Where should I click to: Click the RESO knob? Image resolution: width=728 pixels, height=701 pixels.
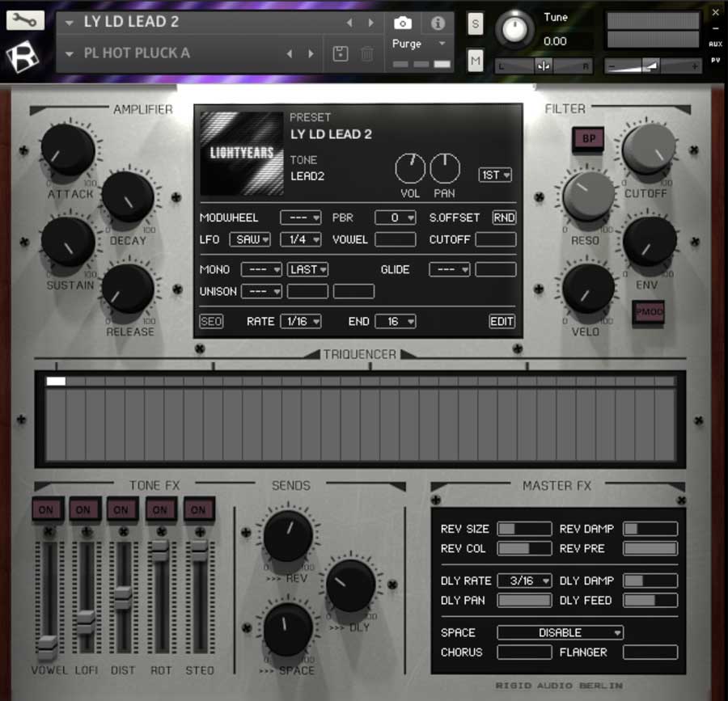pyautogui.click(x=588, y=196)
